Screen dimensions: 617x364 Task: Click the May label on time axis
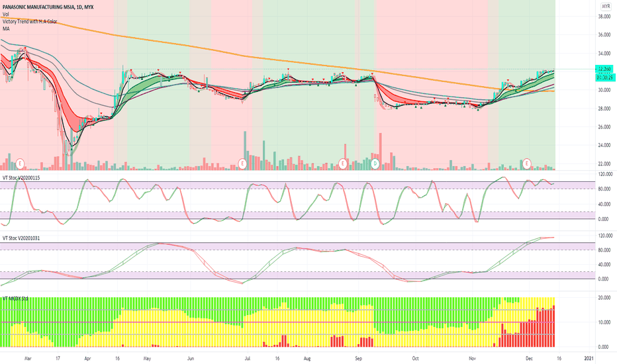pos(147,359)
